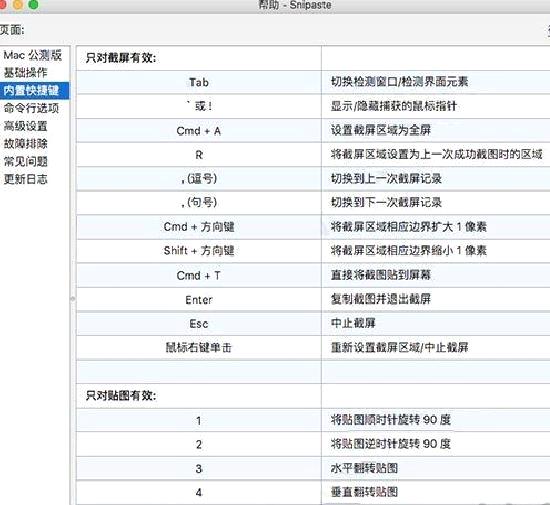Click 将截屏区域相应边界缩小 1 像素 text

pos(409,251)
